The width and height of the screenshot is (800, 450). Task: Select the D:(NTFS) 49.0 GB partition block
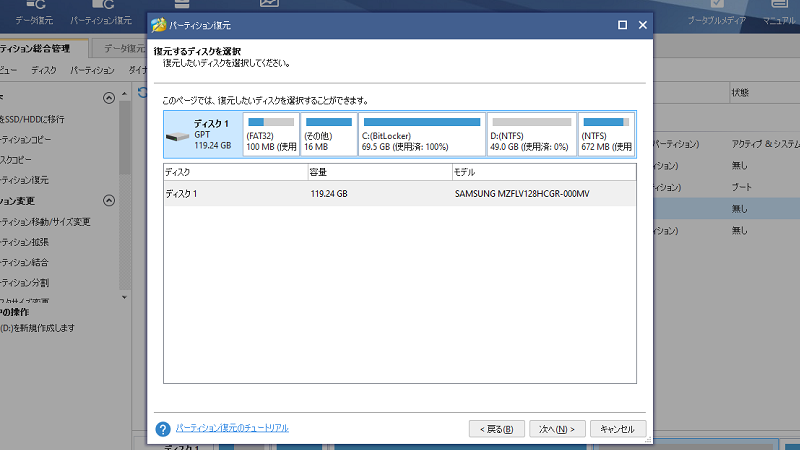click(x=532, y=135)
